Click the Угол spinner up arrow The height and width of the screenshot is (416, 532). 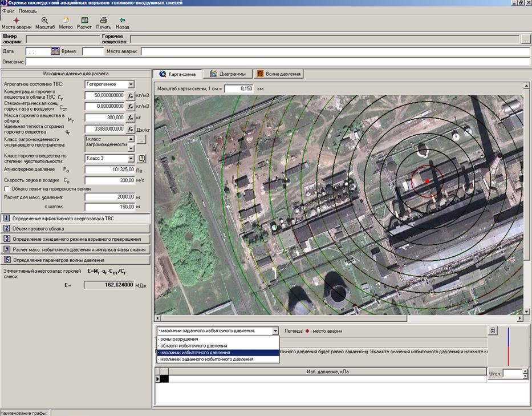coord(526,370)
